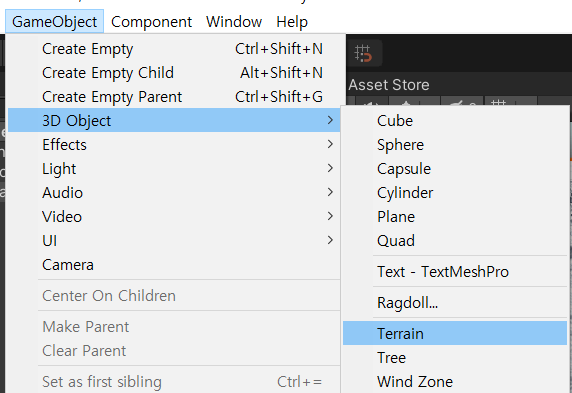The image size is (572, 393).
Task: Toggle the grid snapping magnet icon
Action: click(x=363, y=53)
